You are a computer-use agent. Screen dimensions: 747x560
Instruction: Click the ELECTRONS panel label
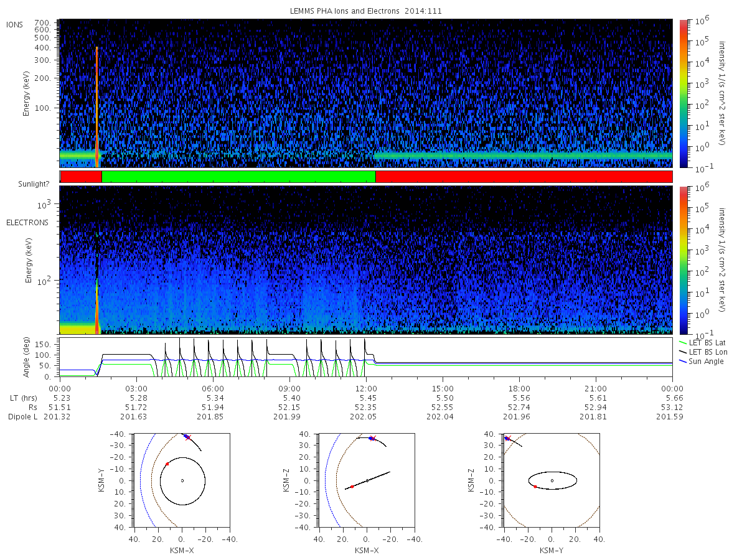click(27, 222)
